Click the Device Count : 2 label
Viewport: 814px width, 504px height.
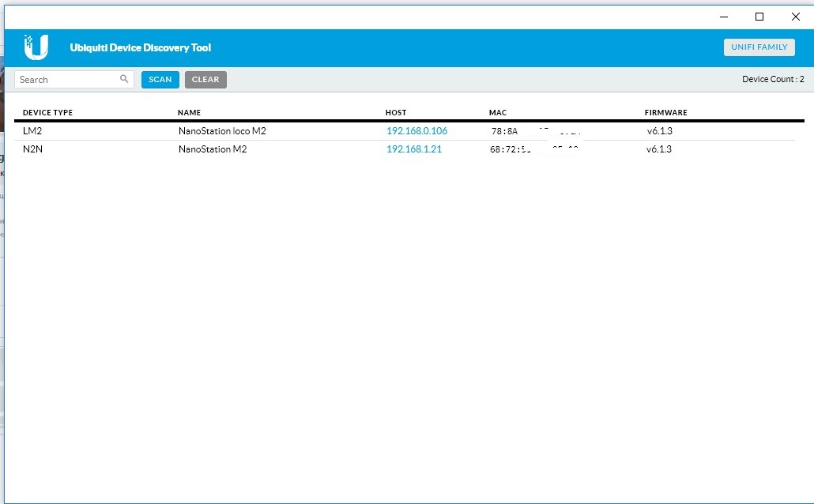coord(773,79)
